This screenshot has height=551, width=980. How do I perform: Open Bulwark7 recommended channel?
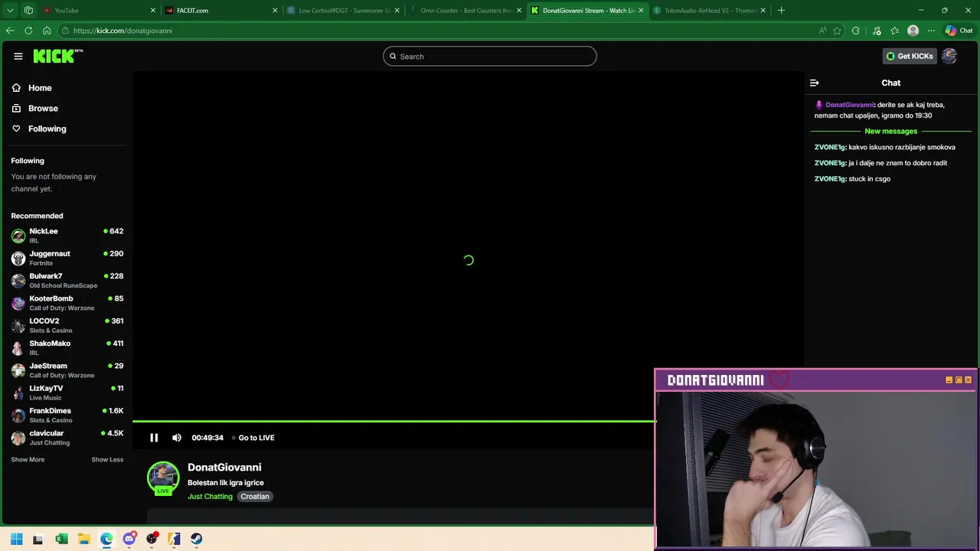67,280
